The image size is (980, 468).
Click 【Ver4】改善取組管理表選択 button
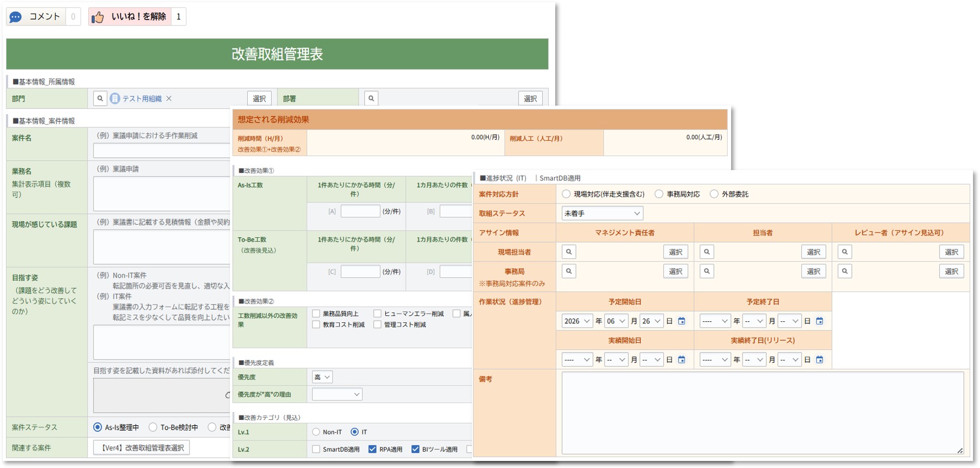142,448
